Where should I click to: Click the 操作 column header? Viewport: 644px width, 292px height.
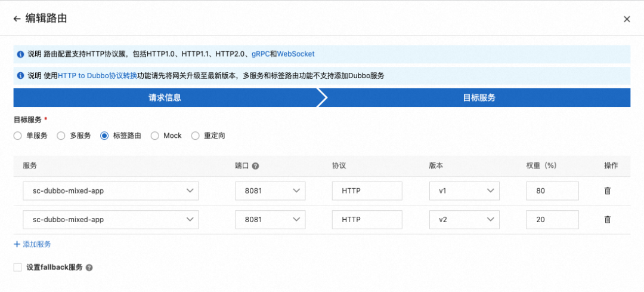coord(611,165)
